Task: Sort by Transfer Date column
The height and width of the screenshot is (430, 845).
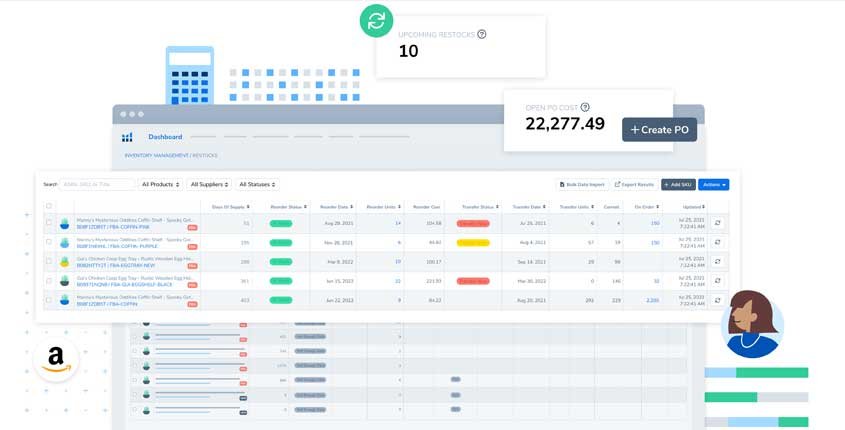Action: [529, 206]
